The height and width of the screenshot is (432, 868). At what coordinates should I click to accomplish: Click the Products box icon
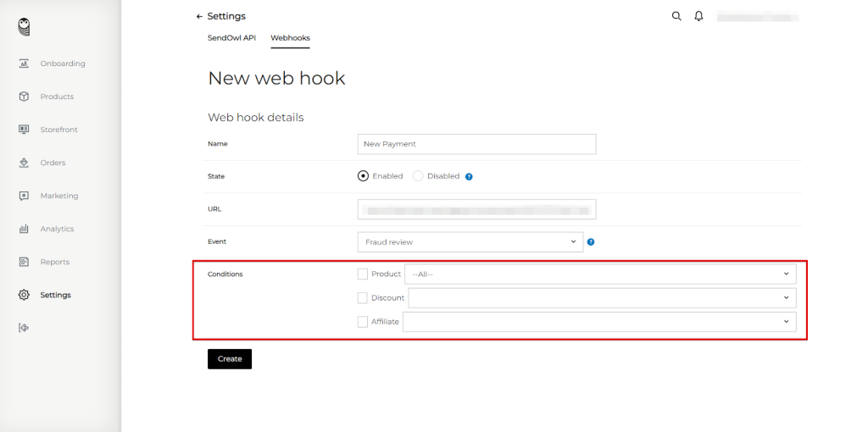tap(24, 97)
